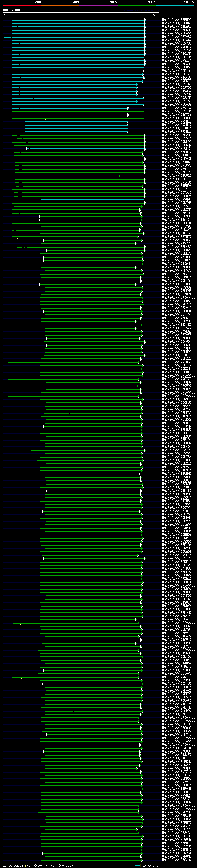
Task: Select the UniRef100_Q9CY75 entry
Action: coord(177,379)
